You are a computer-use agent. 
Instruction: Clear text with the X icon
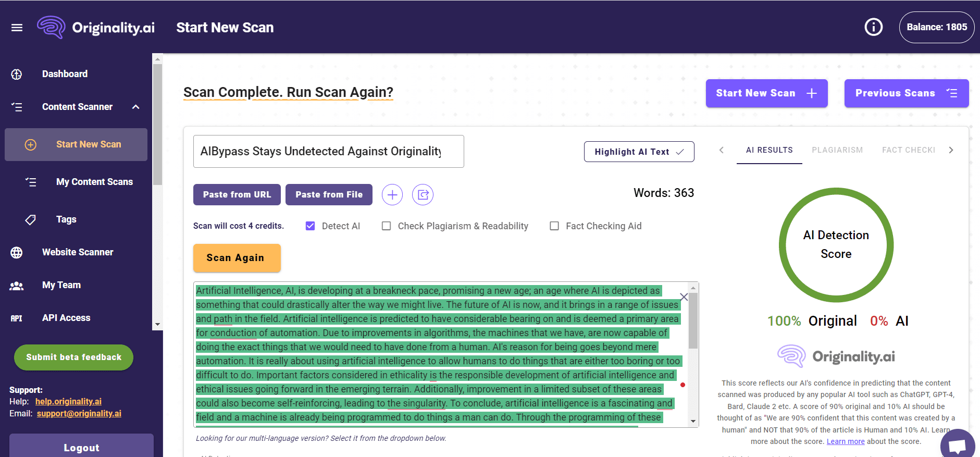click(684, 297)
